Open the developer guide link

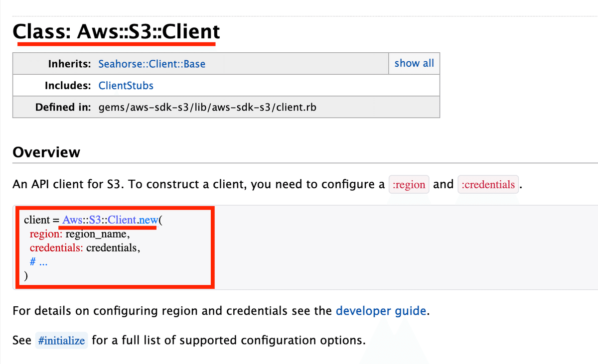coord(381,311)
